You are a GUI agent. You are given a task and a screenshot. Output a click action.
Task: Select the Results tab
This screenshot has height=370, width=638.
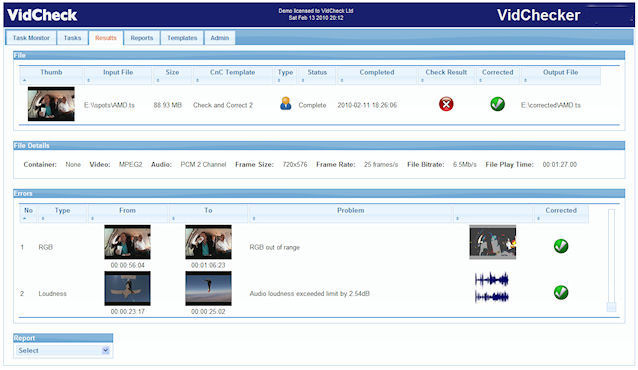pos(106,38)
